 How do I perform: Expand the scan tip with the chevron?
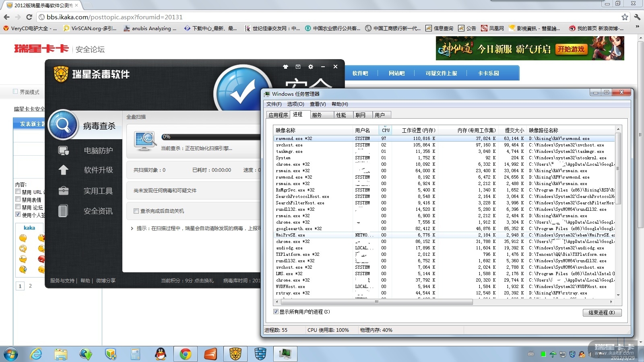point(132,228)
